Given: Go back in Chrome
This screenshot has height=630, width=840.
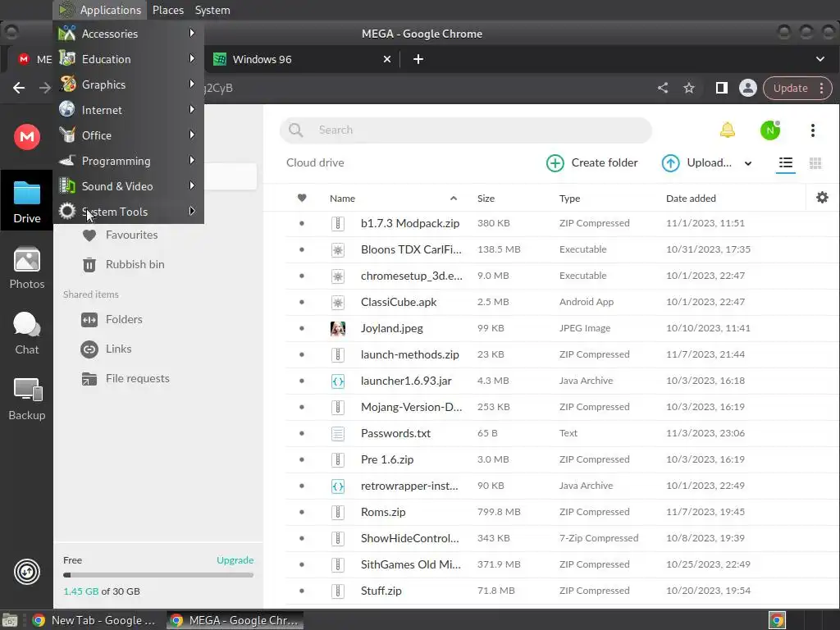Looking at the screenshot, I should tap(19, 88).
